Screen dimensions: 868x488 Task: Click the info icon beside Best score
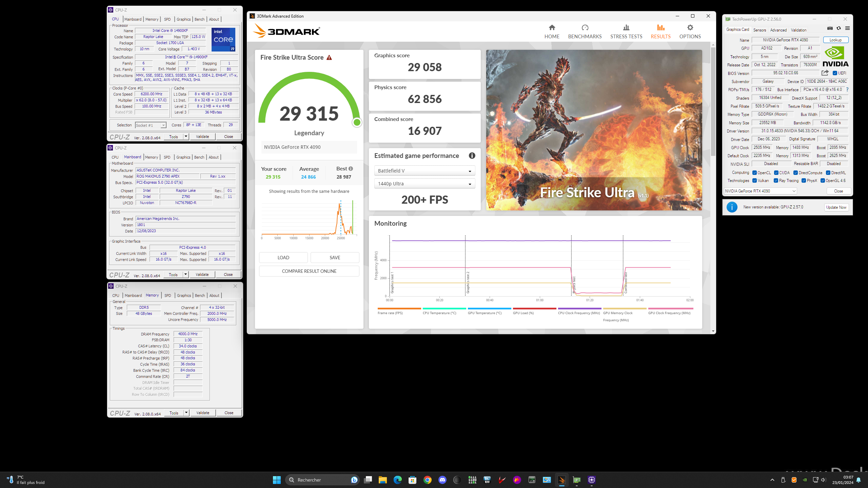(351, 168)
